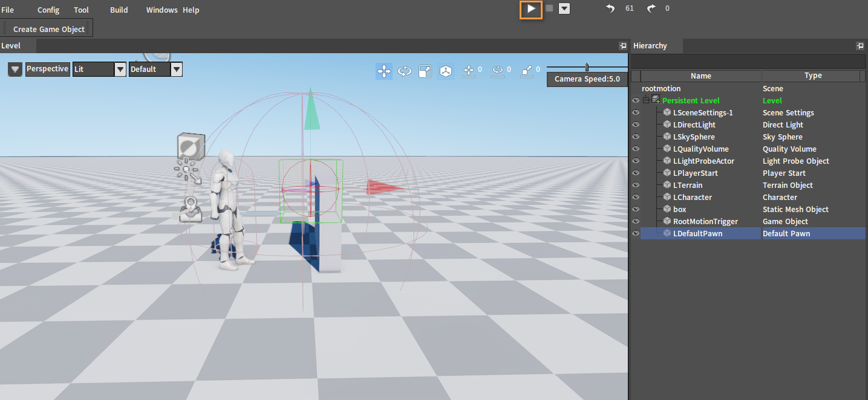Hide LDirectLight via eye icon

(x=636, y=124)
